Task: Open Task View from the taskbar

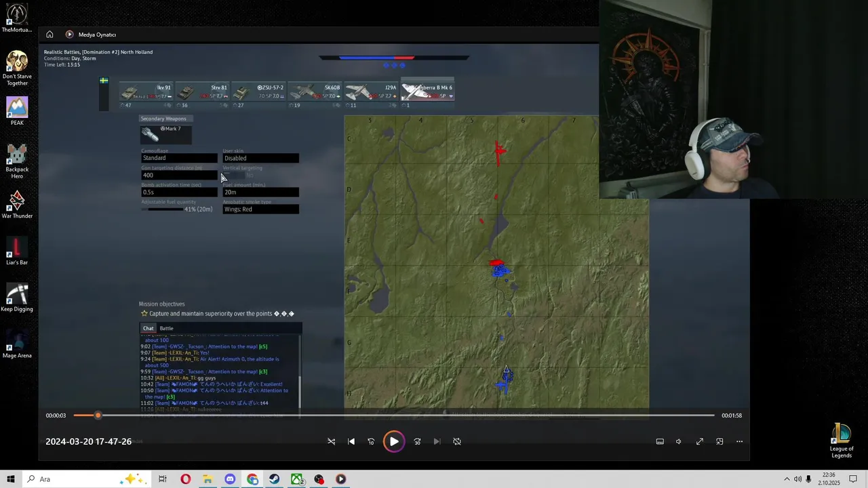Action: pyautogui.click(x=163, y=479)
